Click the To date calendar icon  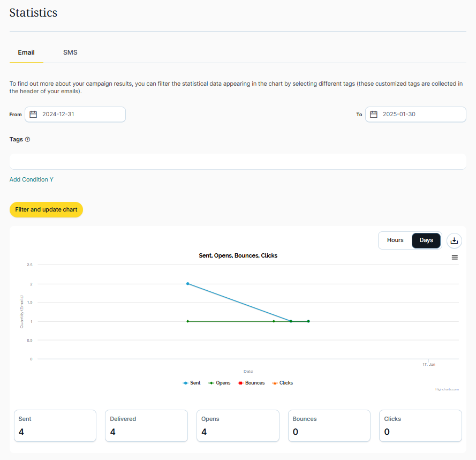[x=374, y=114]
